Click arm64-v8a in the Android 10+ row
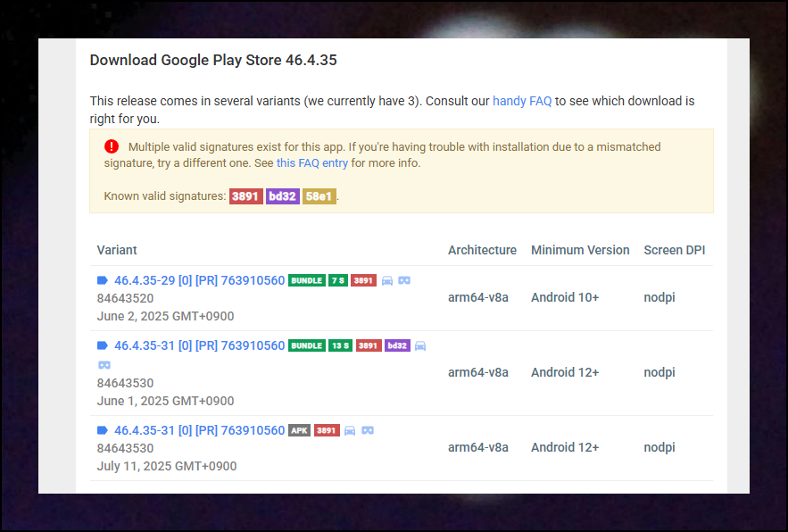 478,297
